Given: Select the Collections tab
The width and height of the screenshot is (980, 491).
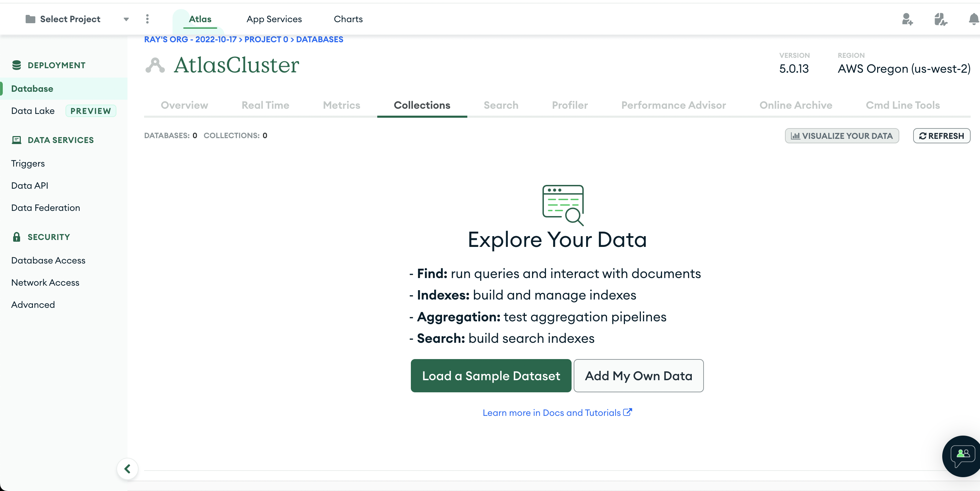Looking at the screenshot, I should [422, 105].
